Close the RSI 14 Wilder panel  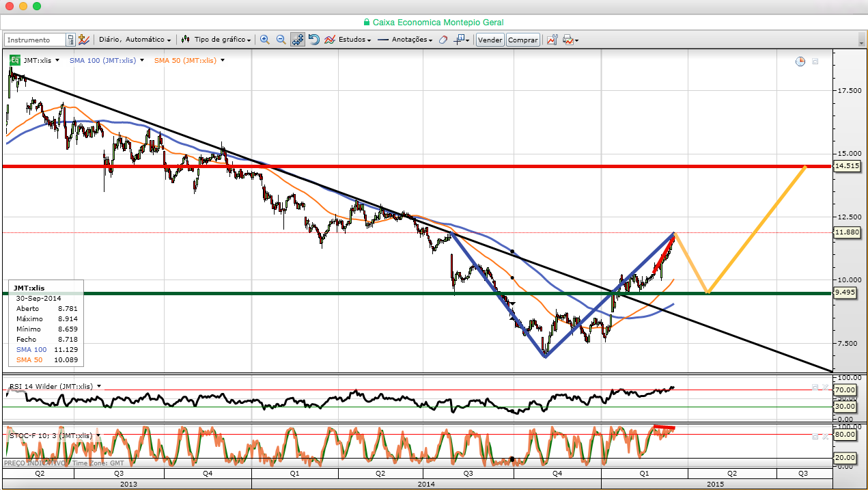[825, 387]
